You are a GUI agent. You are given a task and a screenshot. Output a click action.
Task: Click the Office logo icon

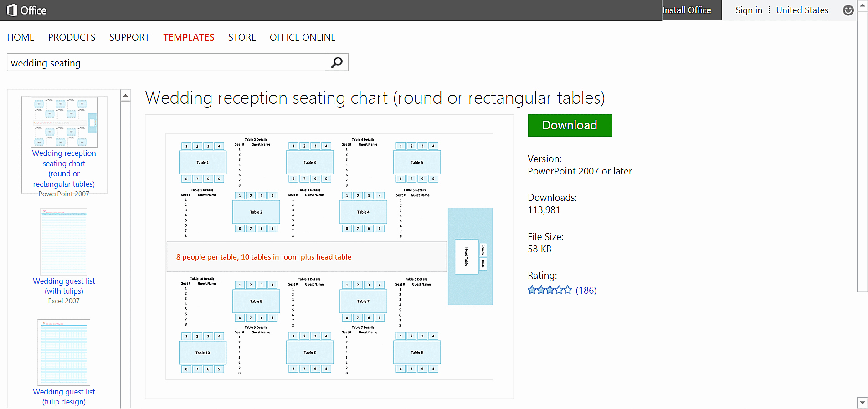click(12, 10)
